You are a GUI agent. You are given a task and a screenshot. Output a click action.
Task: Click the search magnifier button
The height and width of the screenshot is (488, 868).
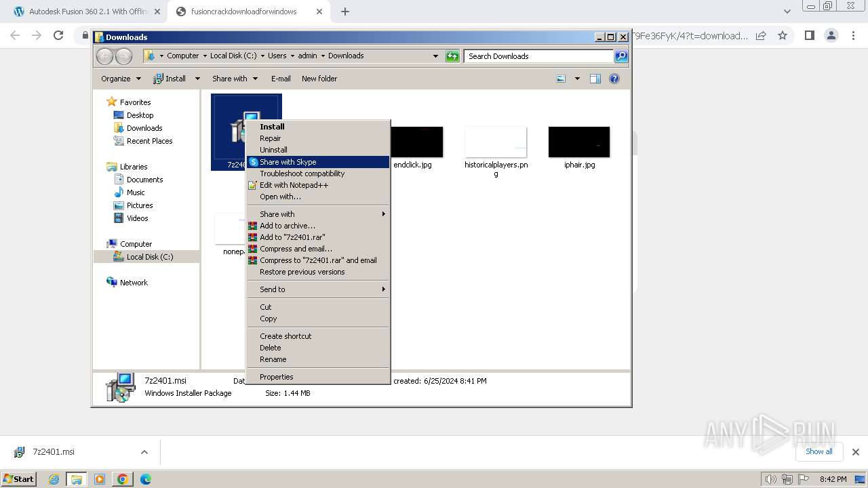point(621,56)
